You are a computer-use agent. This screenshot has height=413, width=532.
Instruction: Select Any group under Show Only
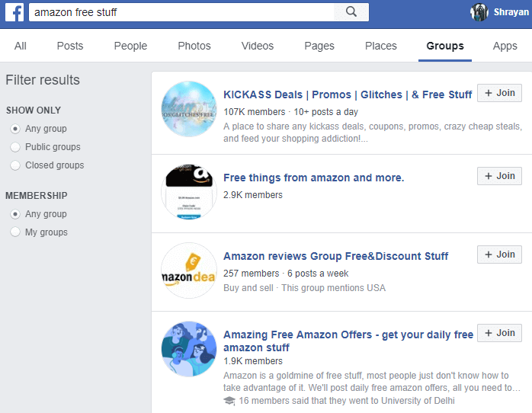point(15,129)
